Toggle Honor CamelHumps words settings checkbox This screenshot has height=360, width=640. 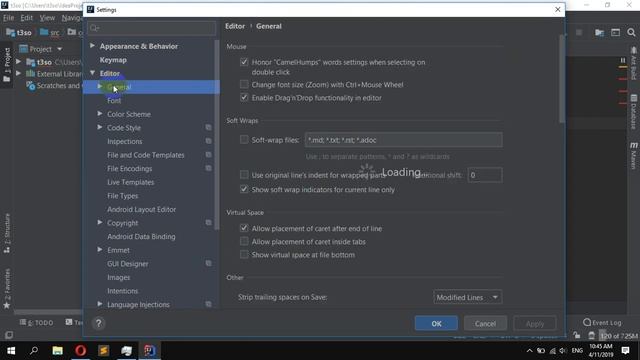(244, 62)
